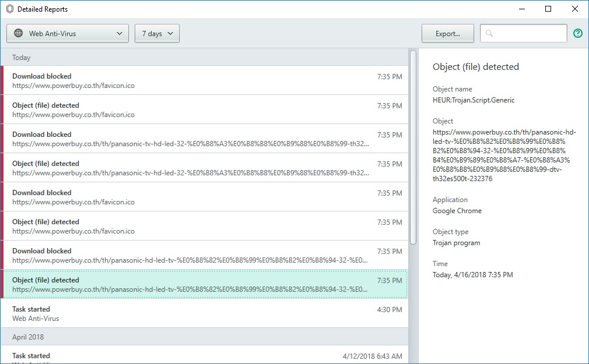Image resolution: width=589 pixels, height=364 pixels.
Task: Maximize the Detailed Reports window
Action: (548, 9)
